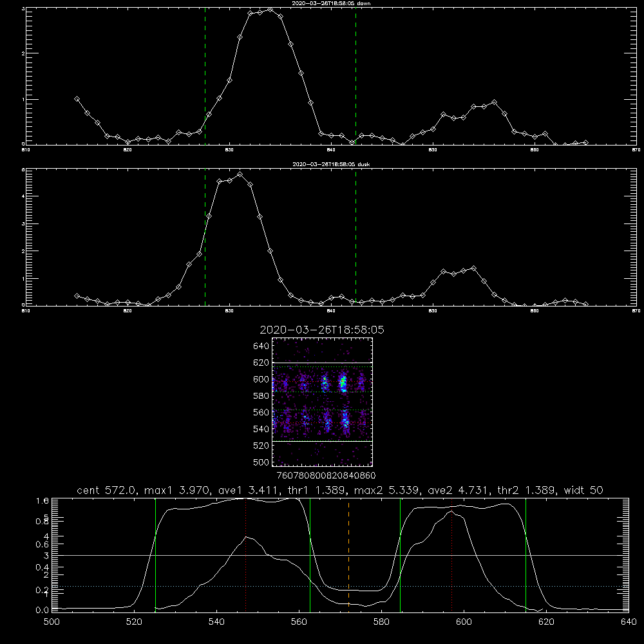Click the right red dotted peak line near 597
Viewport: 644px width, 644px height.
tap(452, 554)
